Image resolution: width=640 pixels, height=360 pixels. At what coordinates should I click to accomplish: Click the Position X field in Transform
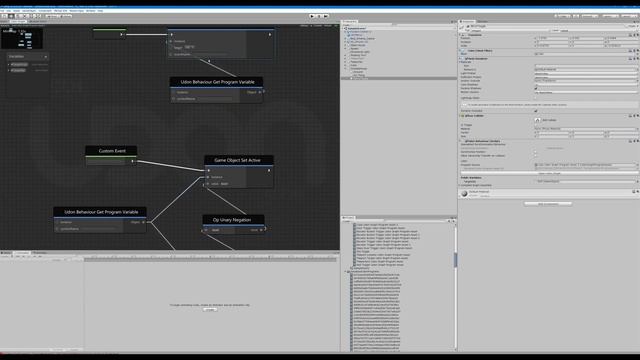point(554,38)
